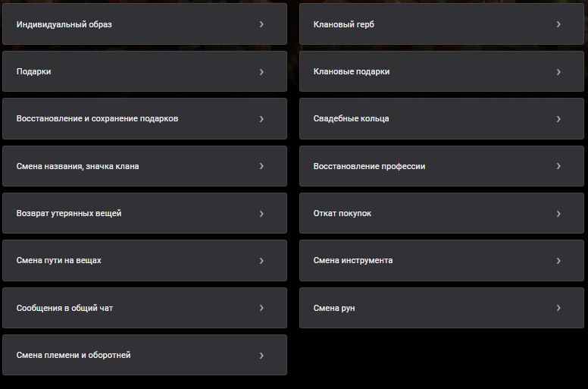The width and height of the screenshot is (588, 389).
Task: Open Восстановление и сохранение подарков
Action: [145, 118]
